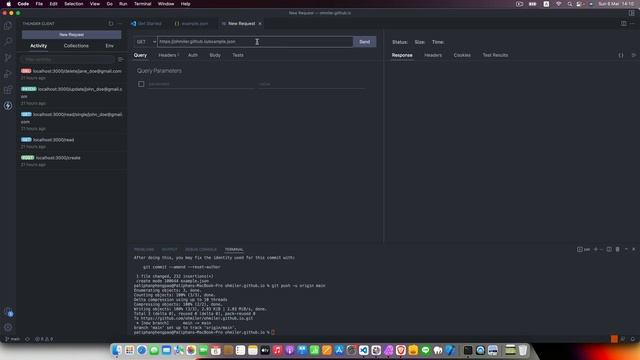Open the response Headers tab

click(433, 55)
